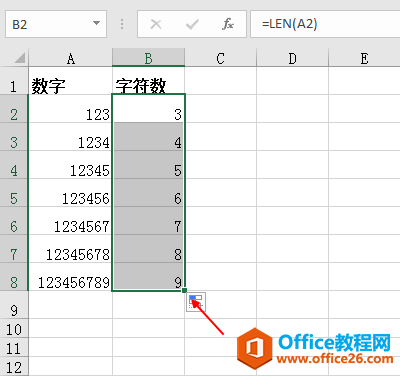Click cell containing 1234

[x=70, y=137]
